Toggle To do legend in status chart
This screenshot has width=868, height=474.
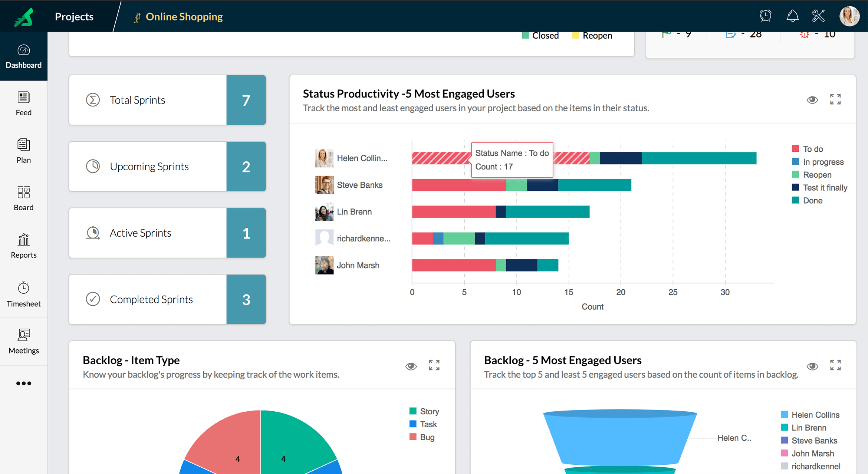(807, 149)
